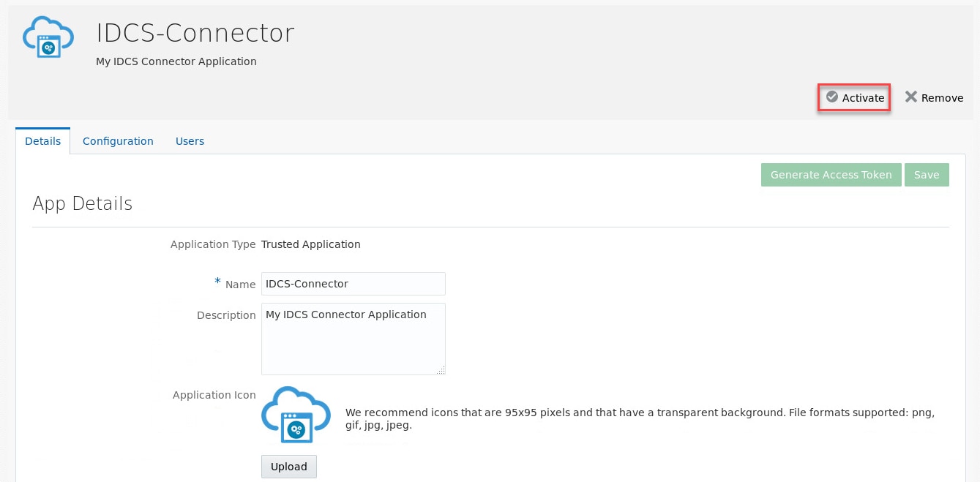Click inside the Description text area

click(x=354, y=344)
